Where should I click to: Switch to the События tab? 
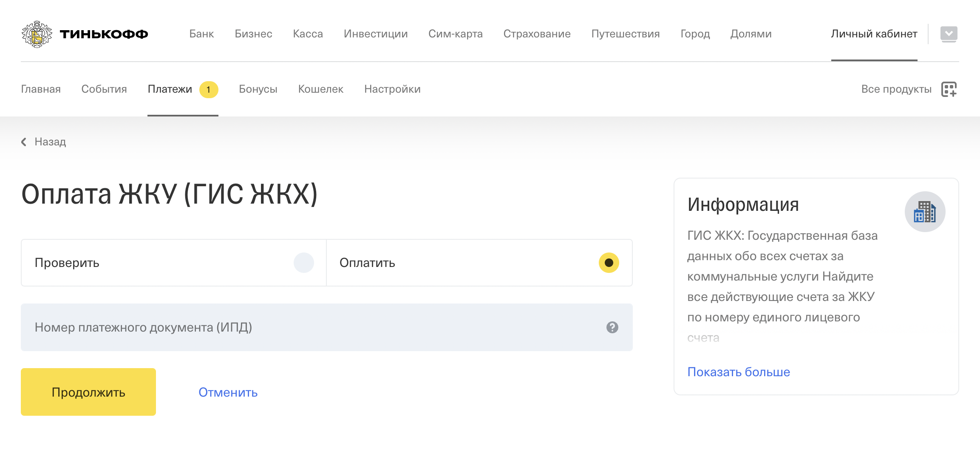pyautogui.click(x=104, y=89)
